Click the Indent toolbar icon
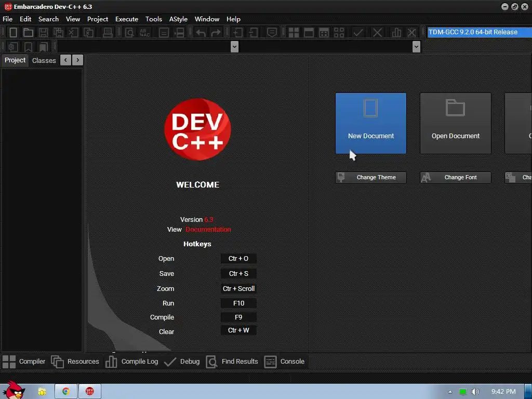This screenshot has height=399, width=532. coord(237,33)
